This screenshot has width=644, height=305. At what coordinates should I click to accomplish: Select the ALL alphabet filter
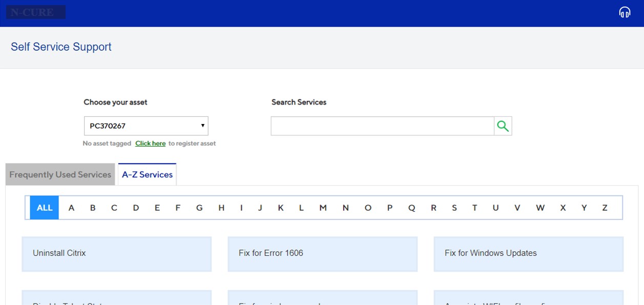click(x=45, y=208)
